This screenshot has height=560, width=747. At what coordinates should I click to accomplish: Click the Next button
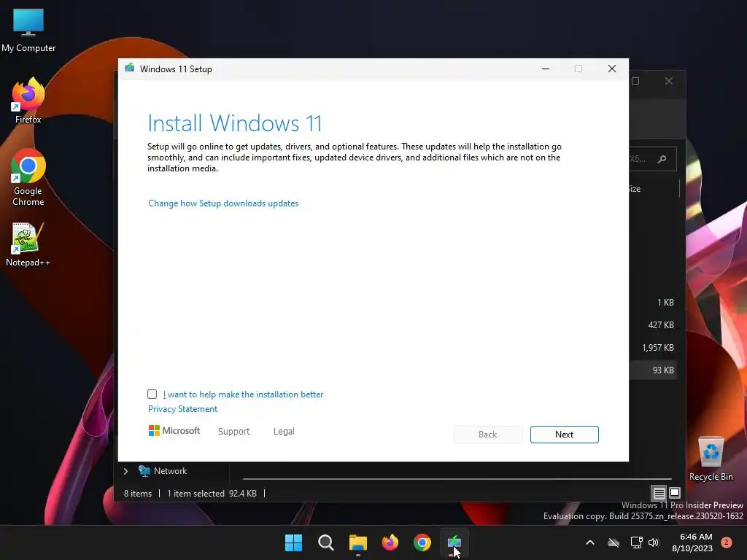click(x=564, y=435)
